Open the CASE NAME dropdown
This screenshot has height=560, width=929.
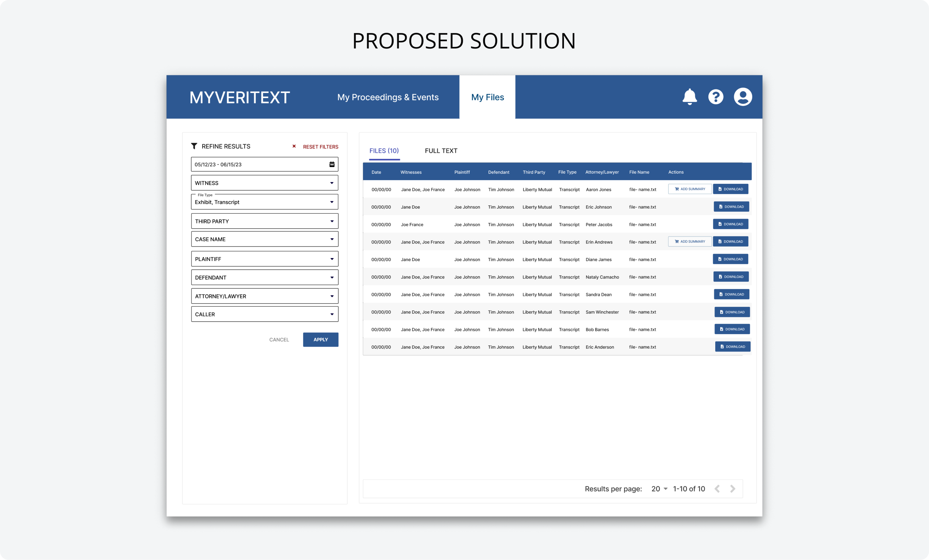[265, 239]
